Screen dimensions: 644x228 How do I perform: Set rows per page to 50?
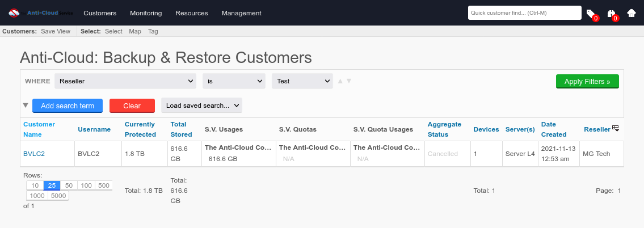[x=69, y=185]
